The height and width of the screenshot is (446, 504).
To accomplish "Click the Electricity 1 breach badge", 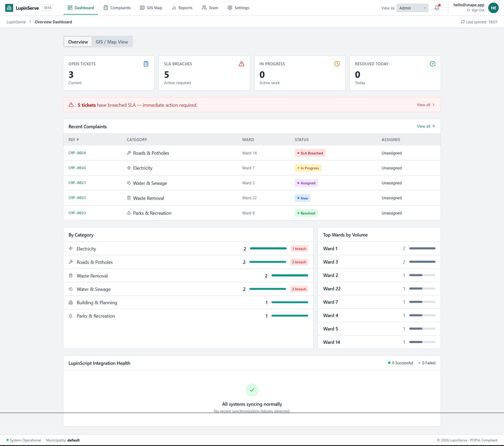I will 299,249.
